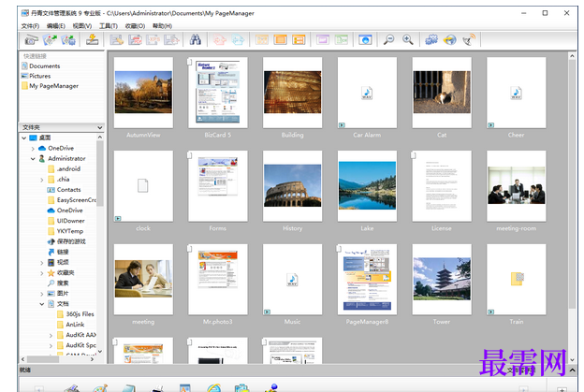Viewport: 584px width, 392px height.
Task: Click the purple window toolbar icon
Action: coord(323,39)
